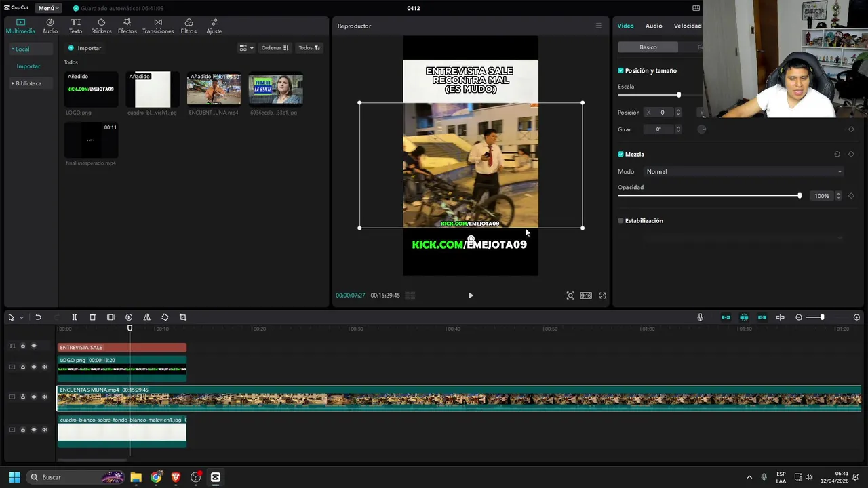Open the Texto tool tab
This screenshot has height=488, width=868.
75,26
